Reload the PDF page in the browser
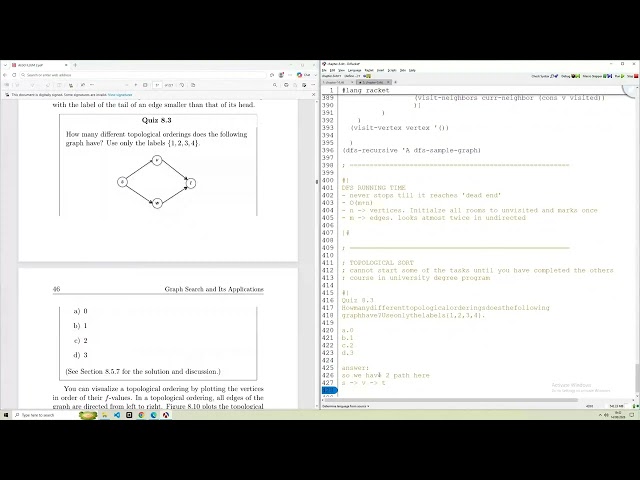The width and height of the screenshot is (640, 480). [x=14, y=75]
